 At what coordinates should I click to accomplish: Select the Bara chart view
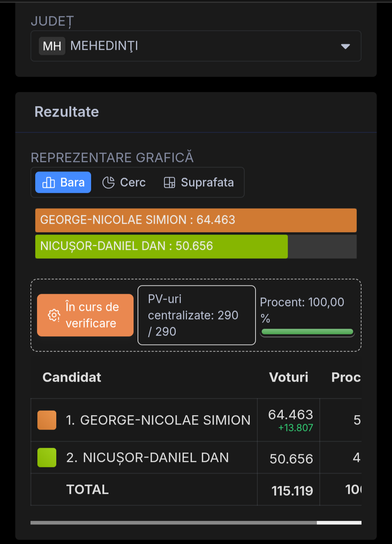point(63,182)
